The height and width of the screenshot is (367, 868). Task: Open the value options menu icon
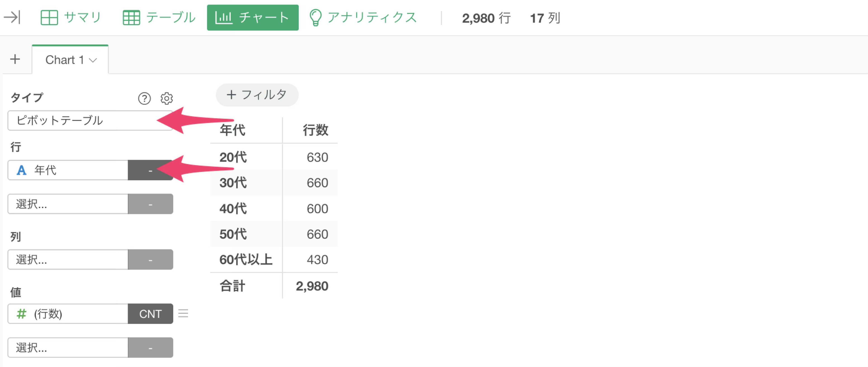coord(183,313)
